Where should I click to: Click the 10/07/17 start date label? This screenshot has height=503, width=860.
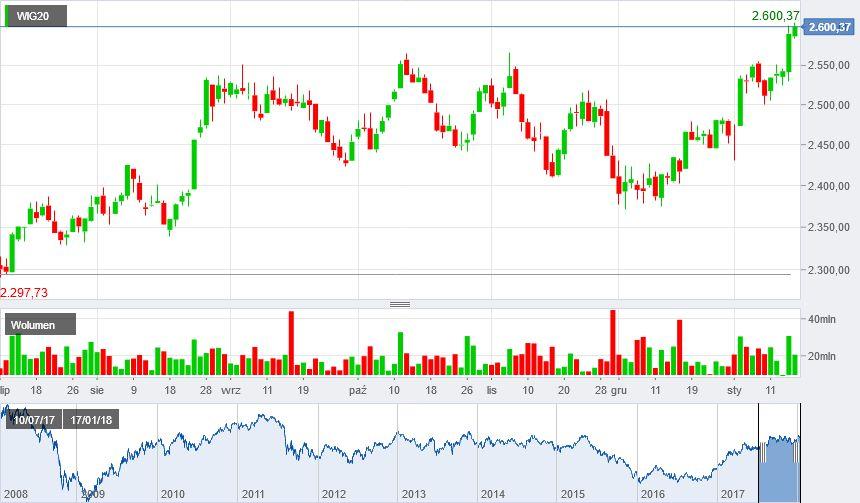(35, 419)
